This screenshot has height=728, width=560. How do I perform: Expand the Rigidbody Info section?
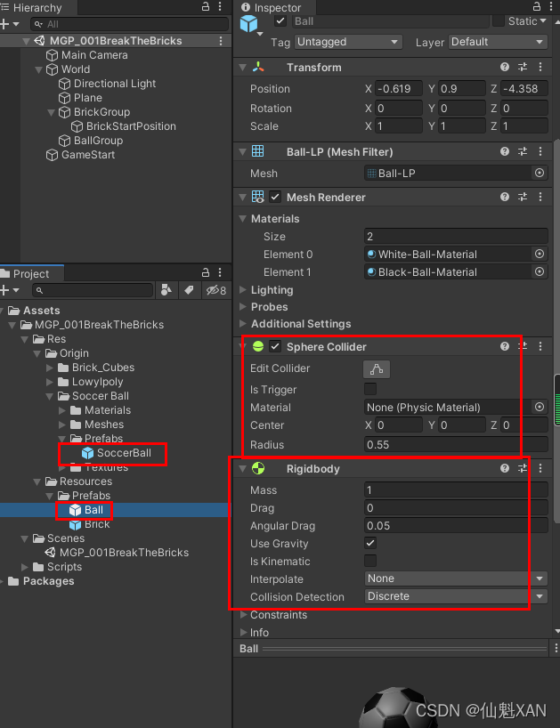coord(242,633)
